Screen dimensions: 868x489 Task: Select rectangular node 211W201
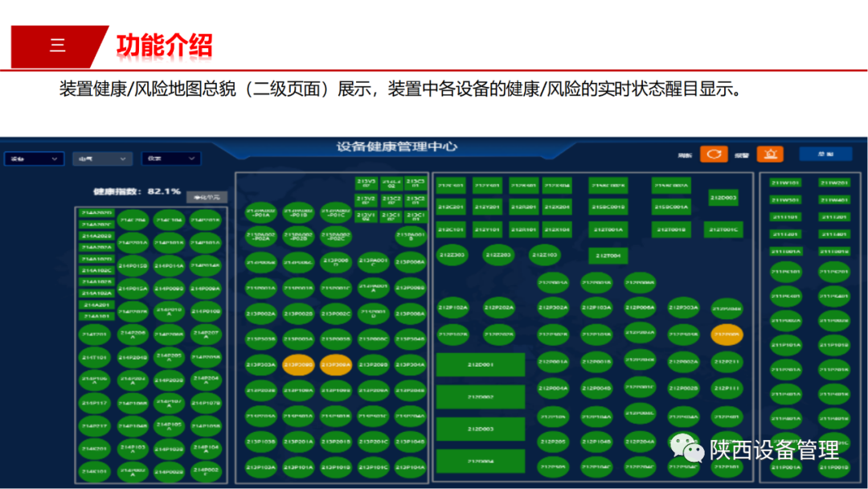pos(834,183)
